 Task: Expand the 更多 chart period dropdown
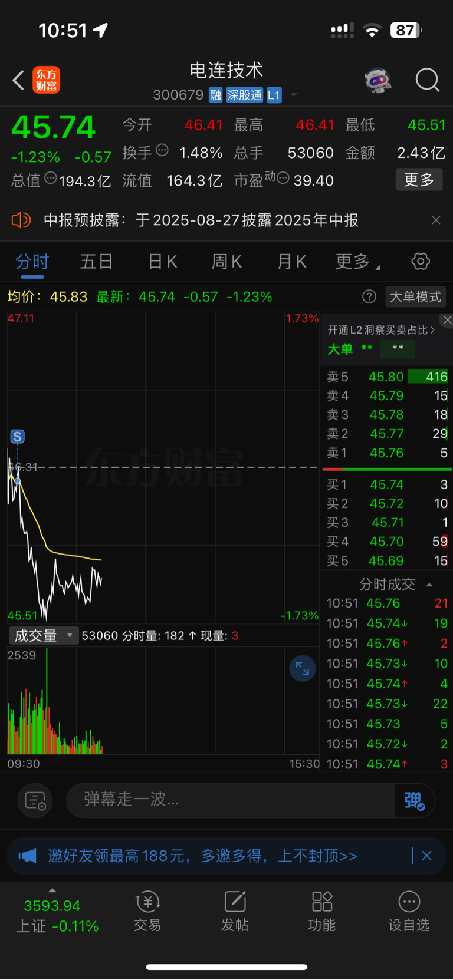[x=357, y=261]
